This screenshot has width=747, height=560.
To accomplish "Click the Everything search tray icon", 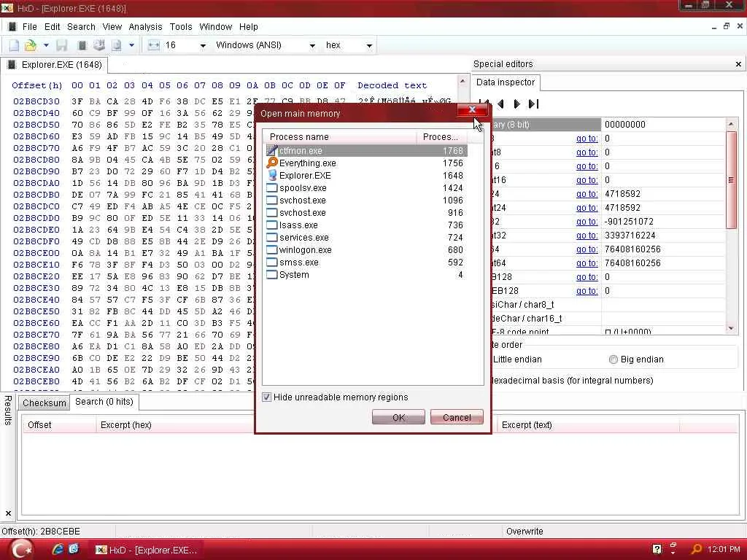I will 696,549.
